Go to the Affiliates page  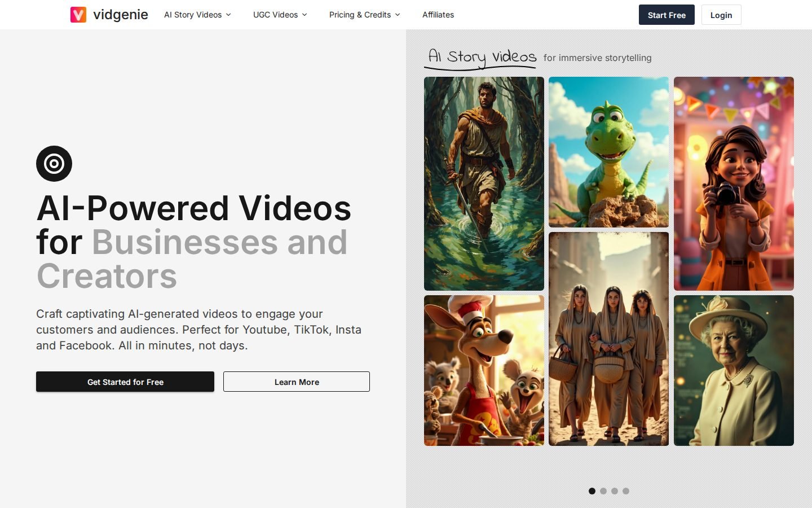(438, 15)
